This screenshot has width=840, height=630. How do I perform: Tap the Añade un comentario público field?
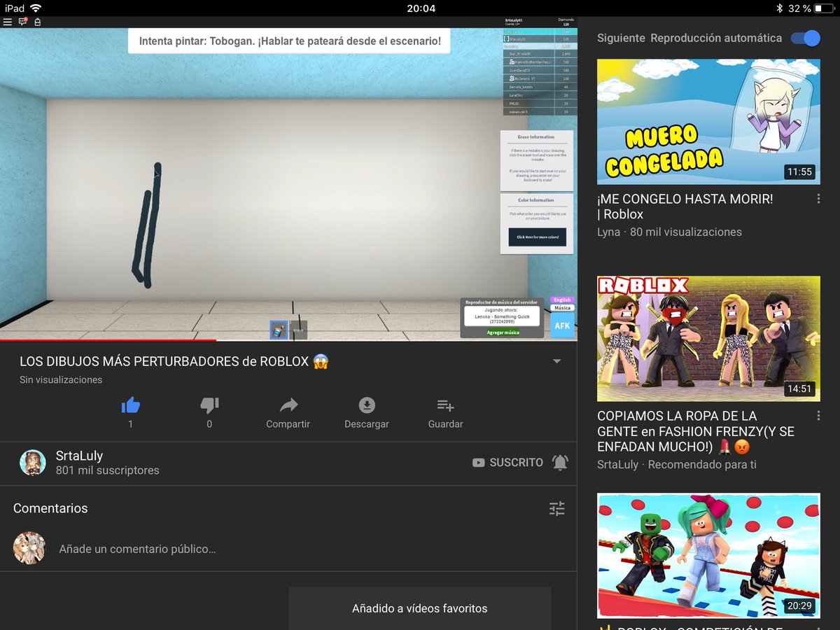coord(137,549)
